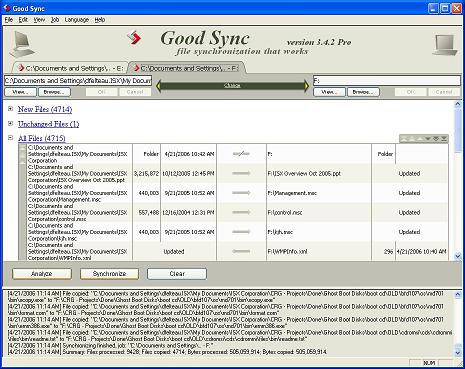The height and width of the screenshot is (369, 465).
Task: Click sync arrow in Management.msc row
Action: [x=241, y=193]
